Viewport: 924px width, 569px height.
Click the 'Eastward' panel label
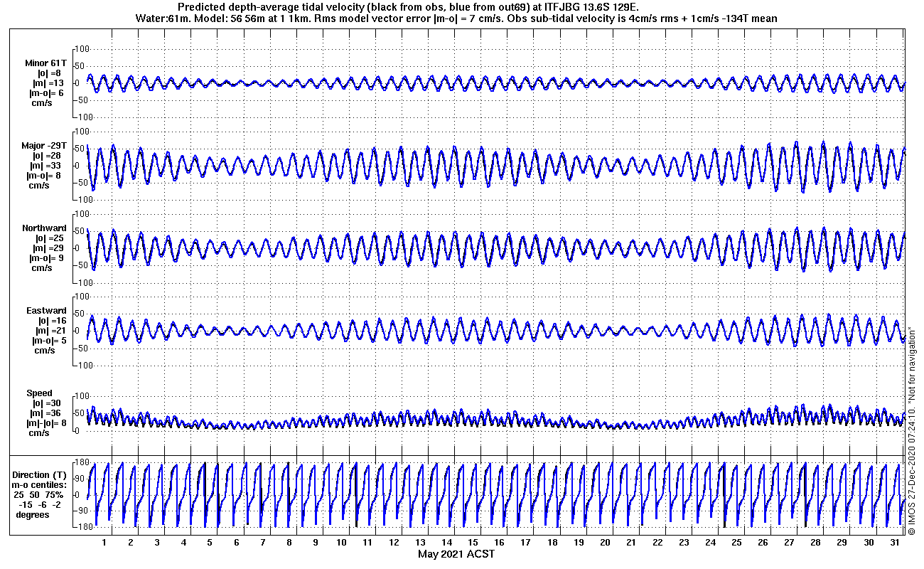(x=46, y=311)
